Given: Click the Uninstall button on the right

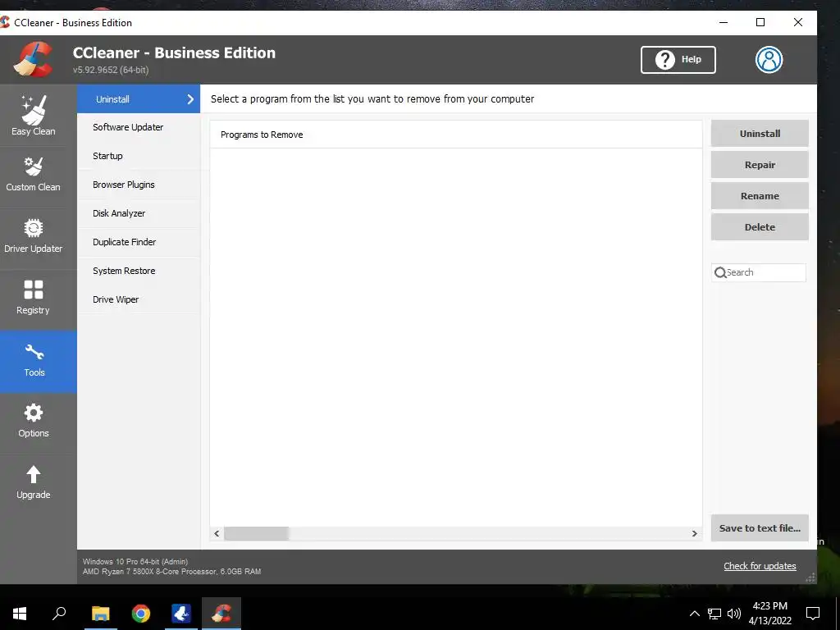Looking at the screenshot, I should [760, 134].
